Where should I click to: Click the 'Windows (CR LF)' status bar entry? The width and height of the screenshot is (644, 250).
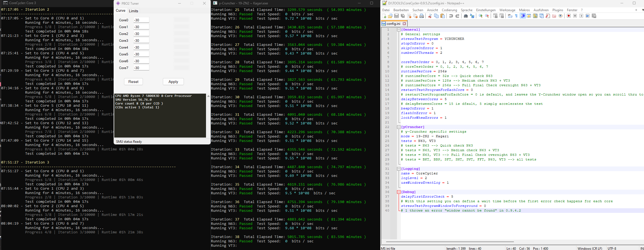pyautogui.click(x=590, y=248)
